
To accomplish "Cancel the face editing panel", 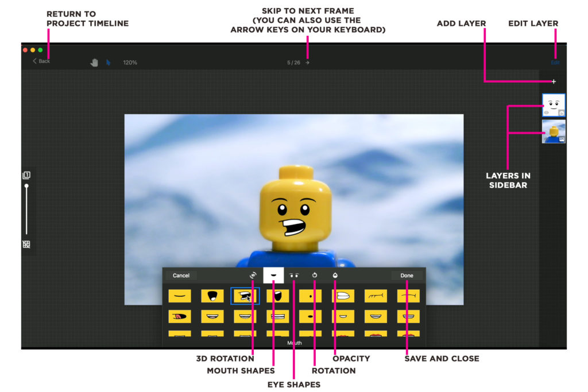I will pyautogui.click(x=181, y=275).
